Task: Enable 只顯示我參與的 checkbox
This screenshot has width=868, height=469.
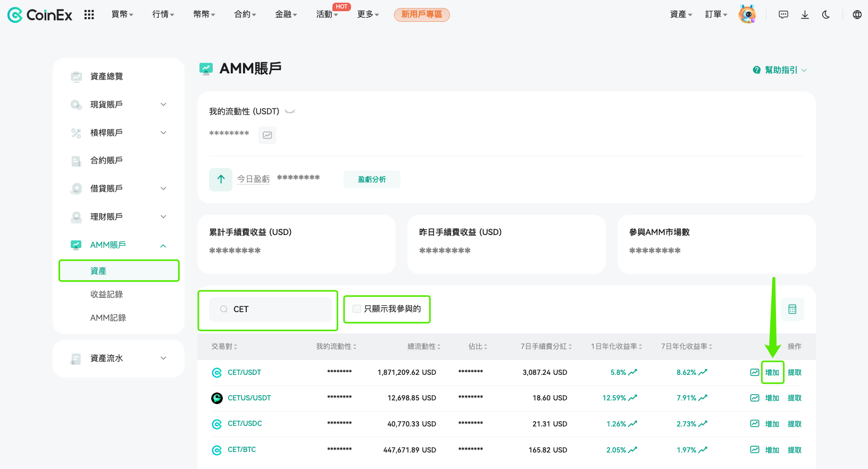Action: [357, 309]
